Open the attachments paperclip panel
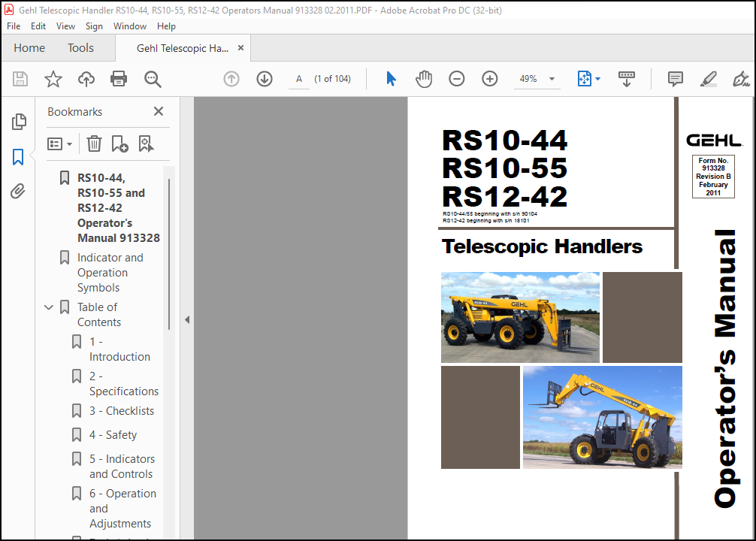The height and width of the screenshot is (541, 756). pos(18,192)
